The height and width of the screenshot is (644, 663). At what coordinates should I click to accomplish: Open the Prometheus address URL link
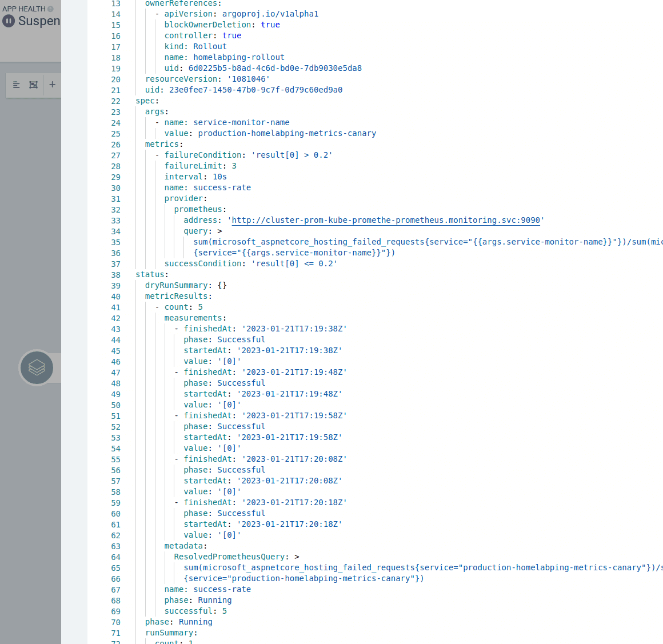point(385,220)
